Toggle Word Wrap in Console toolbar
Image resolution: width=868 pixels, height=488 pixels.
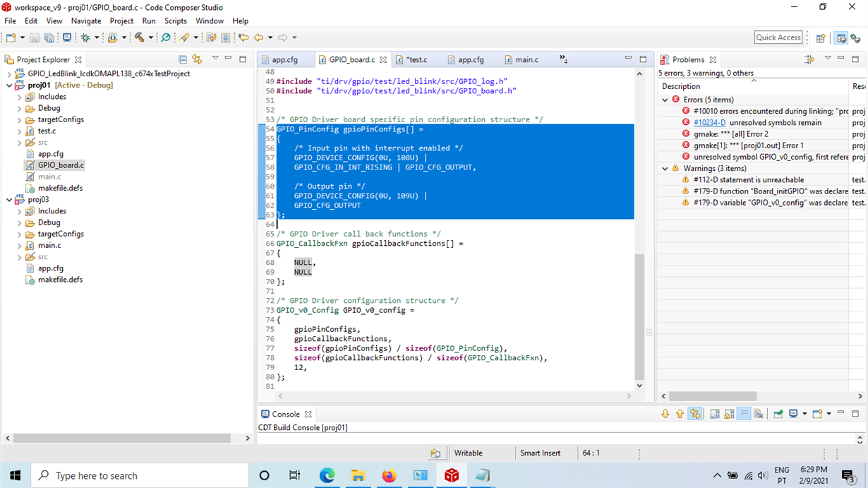click(744, 414)
